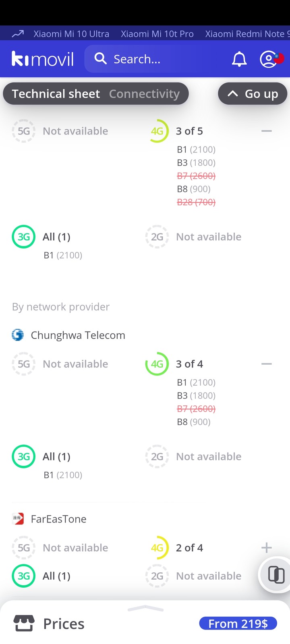Tap the magnifier search icon
Image resolution: width=290 pixels, height=644 pixels.
point(100,59)
